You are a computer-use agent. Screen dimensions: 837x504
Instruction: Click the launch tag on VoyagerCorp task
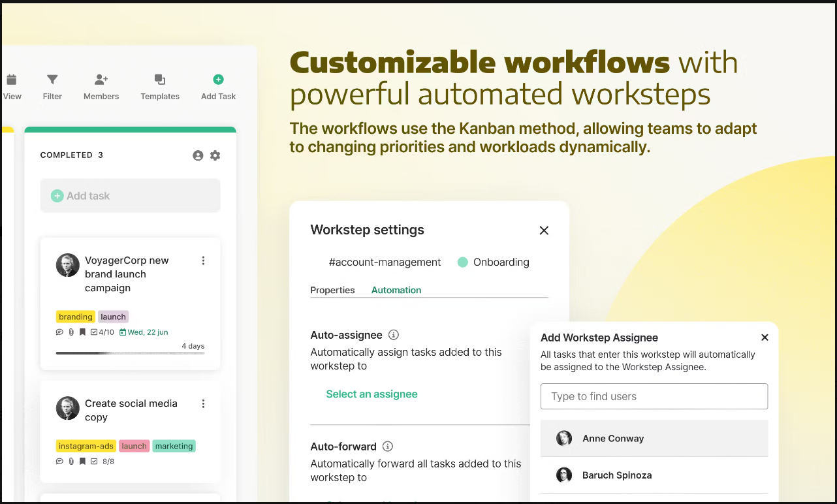coord(113,317)
